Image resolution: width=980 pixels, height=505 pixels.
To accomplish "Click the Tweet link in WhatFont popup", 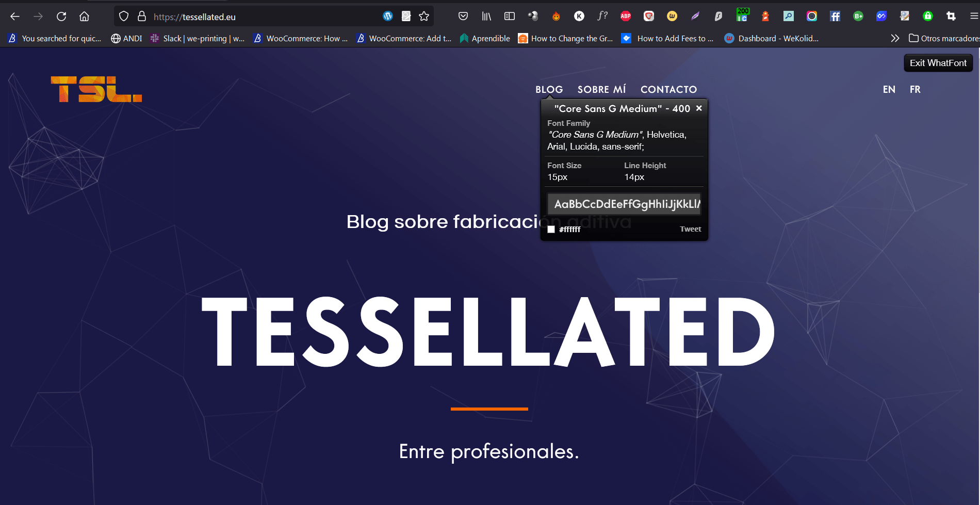I will point(690,229).
